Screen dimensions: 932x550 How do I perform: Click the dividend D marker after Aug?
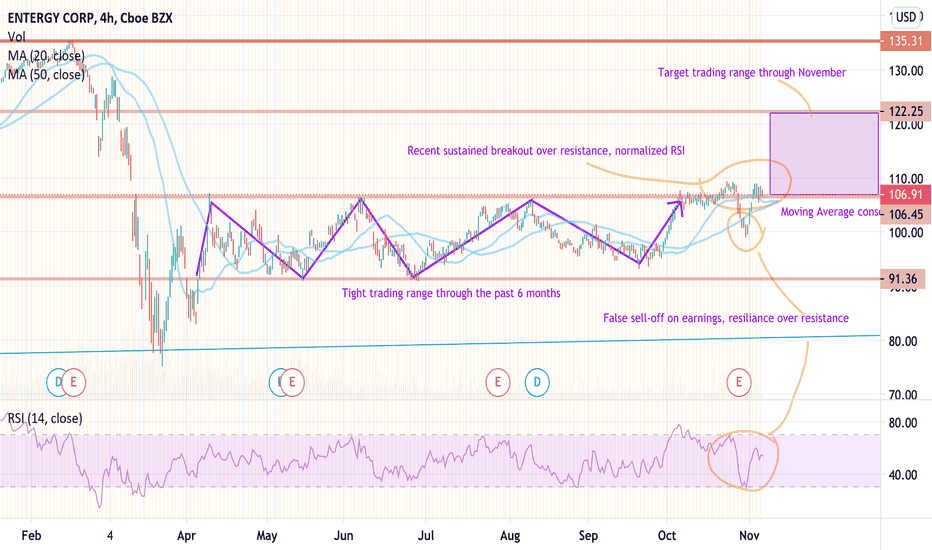pos(537,382)
